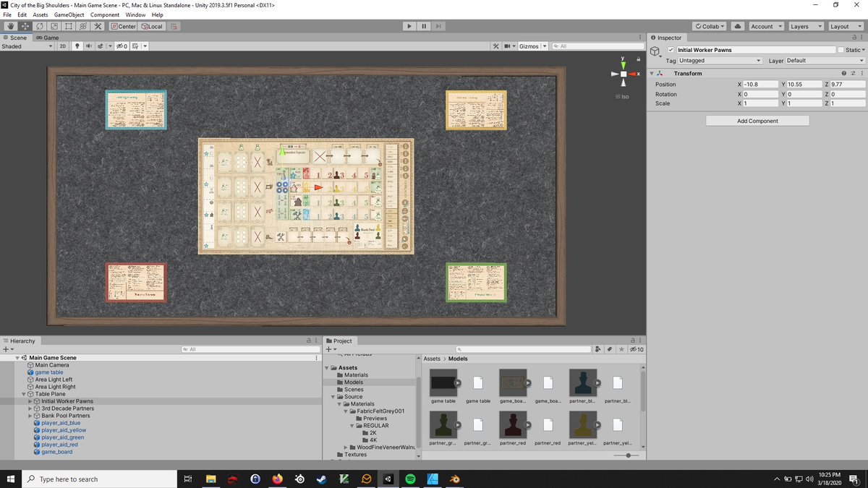Open the Tag Untagged dropdown
The height and width of the screenshot is (488, 868).
pyautogui.click(x=720, y=61)
